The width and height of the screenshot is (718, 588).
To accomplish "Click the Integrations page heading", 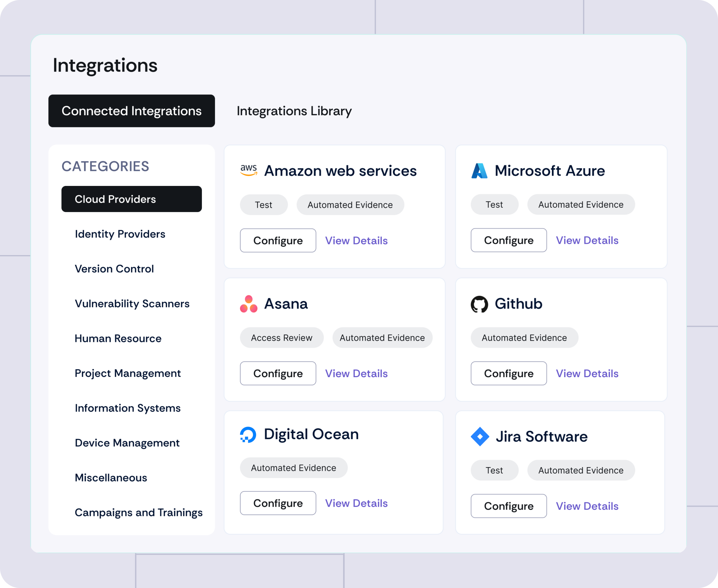I will click(105, 65).
